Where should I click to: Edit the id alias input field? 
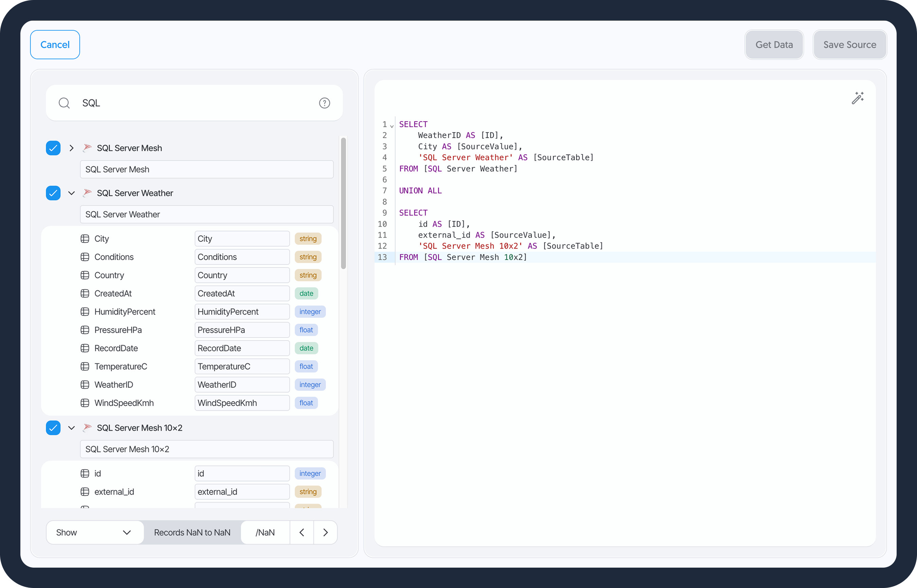click(242, 474)
